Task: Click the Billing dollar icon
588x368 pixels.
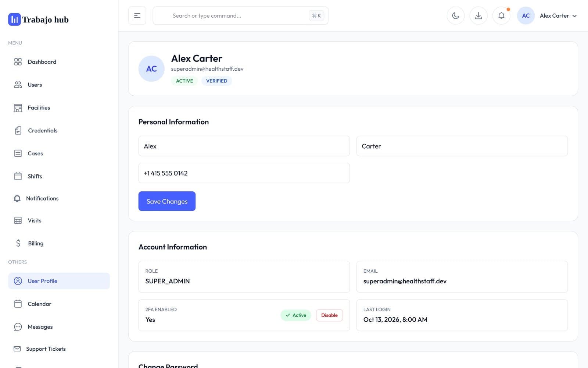Action: [18, 243]
